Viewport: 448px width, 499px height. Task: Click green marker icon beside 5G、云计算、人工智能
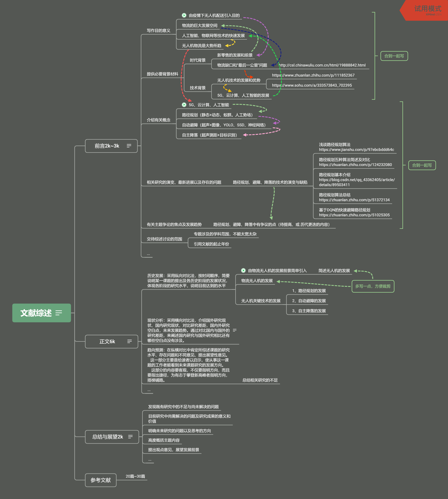[184, 105]
